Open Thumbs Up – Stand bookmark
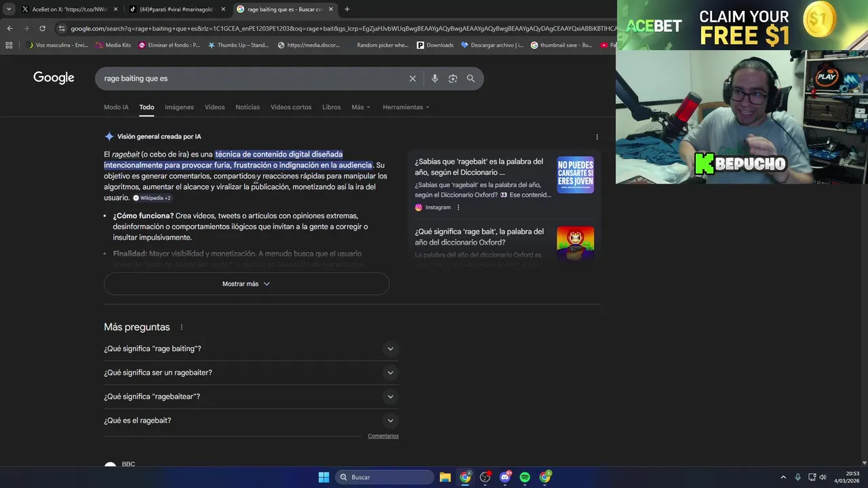Screen dimensions: 868x488 [x=238, y=45]
